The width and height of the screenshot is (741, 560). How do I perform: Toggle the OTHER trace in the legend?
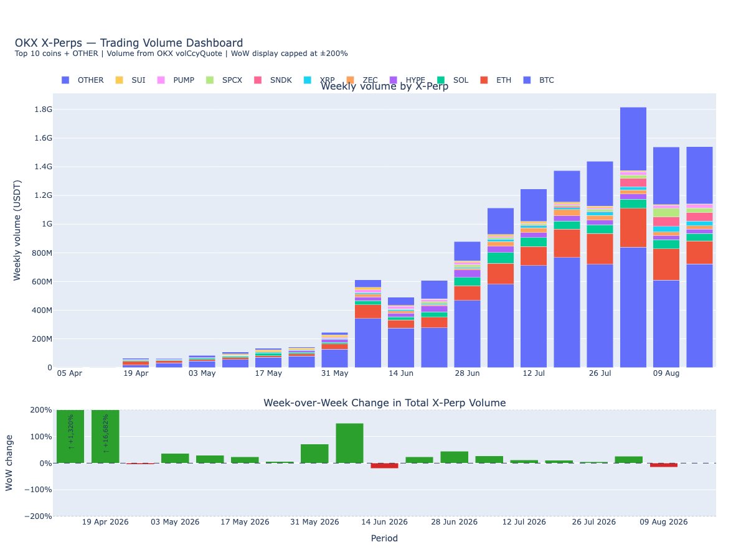coord(83,80)
